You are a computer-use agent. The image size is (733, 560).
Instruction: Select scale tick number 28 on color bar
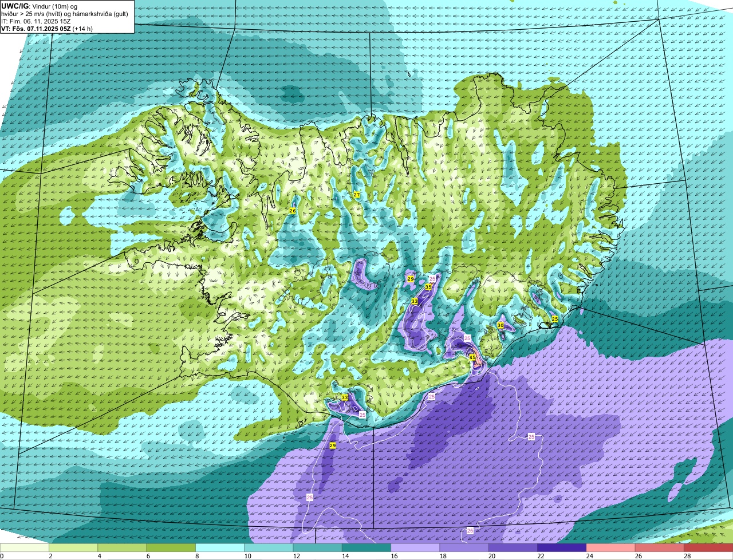point(687,556)
